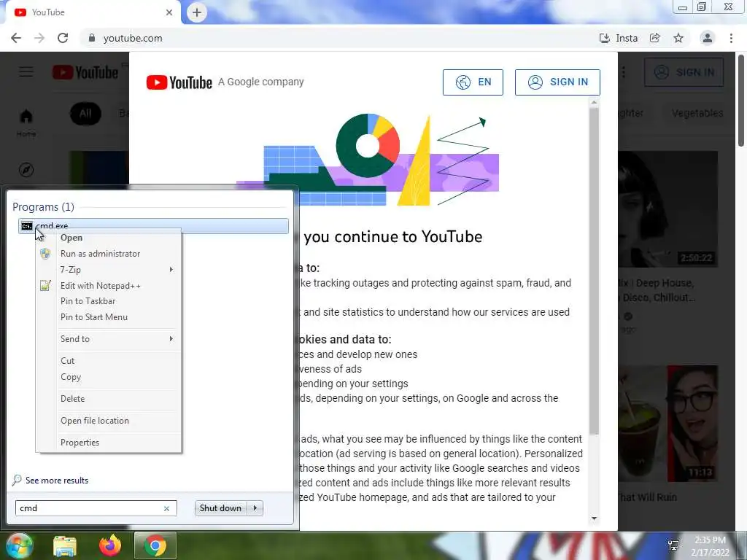Image resolution: width=747 pixels, height=560 pixels.
Task: Click the Windows Start orb
Action: [18, 546]
